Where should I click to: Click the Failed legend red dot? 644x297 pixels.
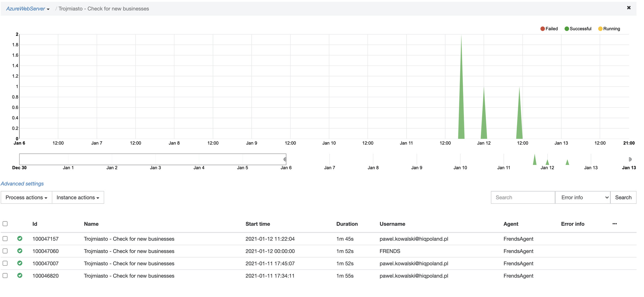pos(542,29)
